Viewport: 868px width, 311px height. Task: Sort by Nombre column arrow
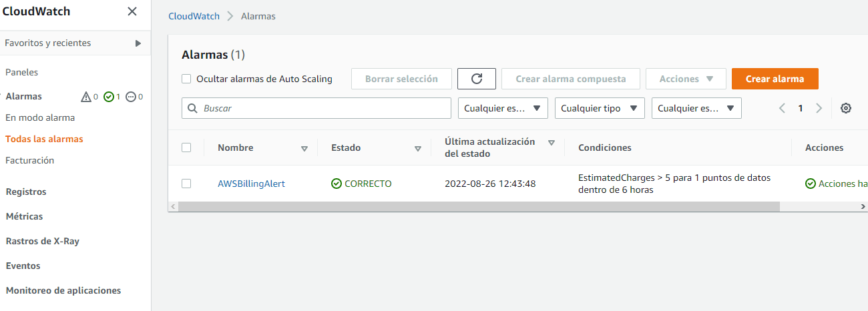click(304, 149)
